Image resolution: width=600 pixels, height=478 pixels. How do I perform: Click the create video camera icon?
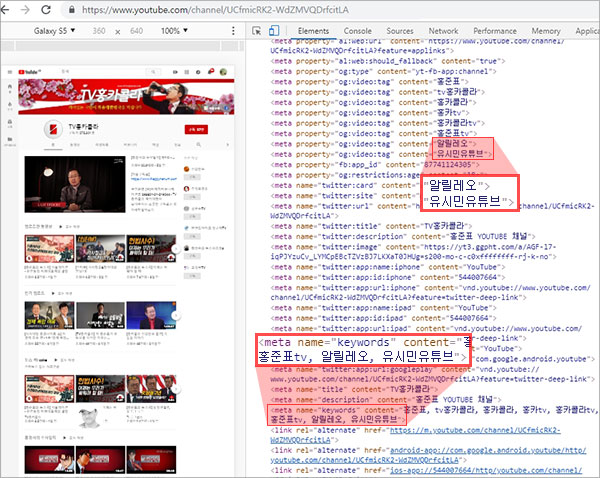coord(175,72)
